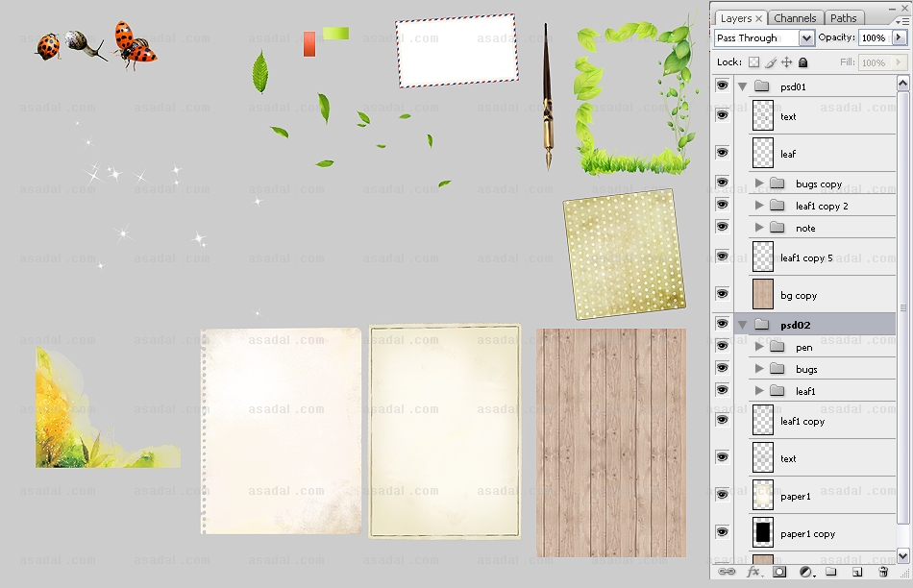913x588 pixels.
Task: Lock all with the padlock icon
Action: click(x=803, y=62)
